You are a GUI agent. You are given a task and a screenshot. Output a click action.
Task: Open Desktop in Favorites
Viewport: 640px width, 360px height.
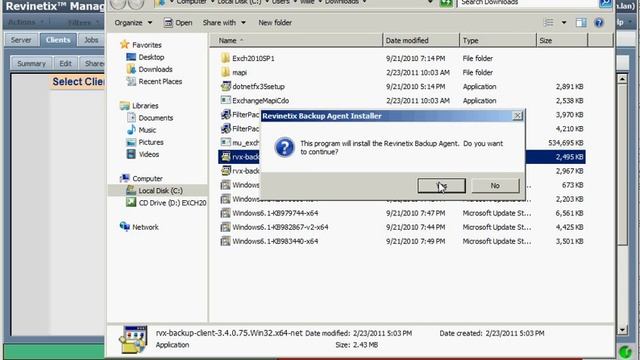click(x=151, y=57)
